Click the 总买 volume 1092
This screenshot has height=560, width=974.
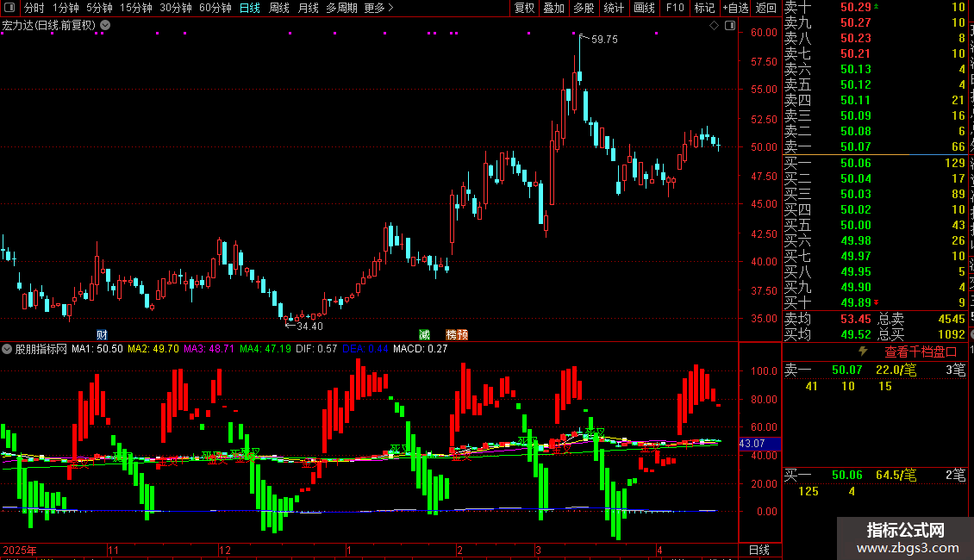click(951, 334)
